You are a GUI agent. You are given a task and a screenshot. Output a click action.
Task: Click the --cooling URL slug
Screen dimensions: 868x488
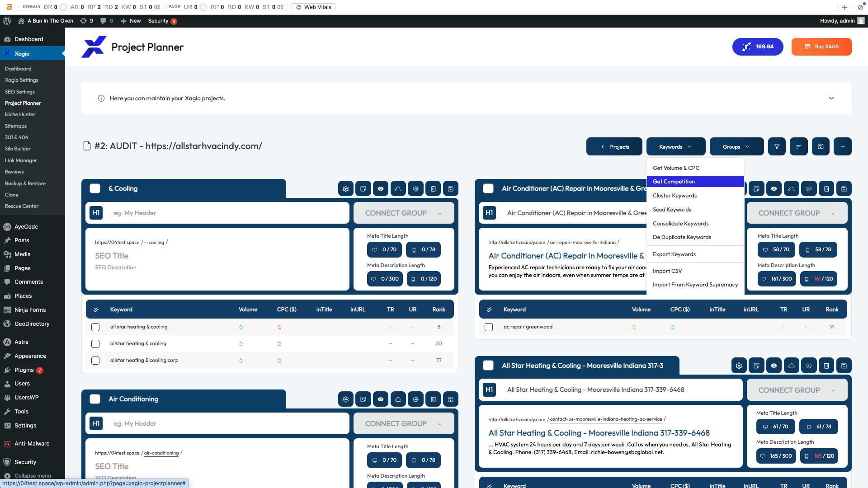pos(154,243)
